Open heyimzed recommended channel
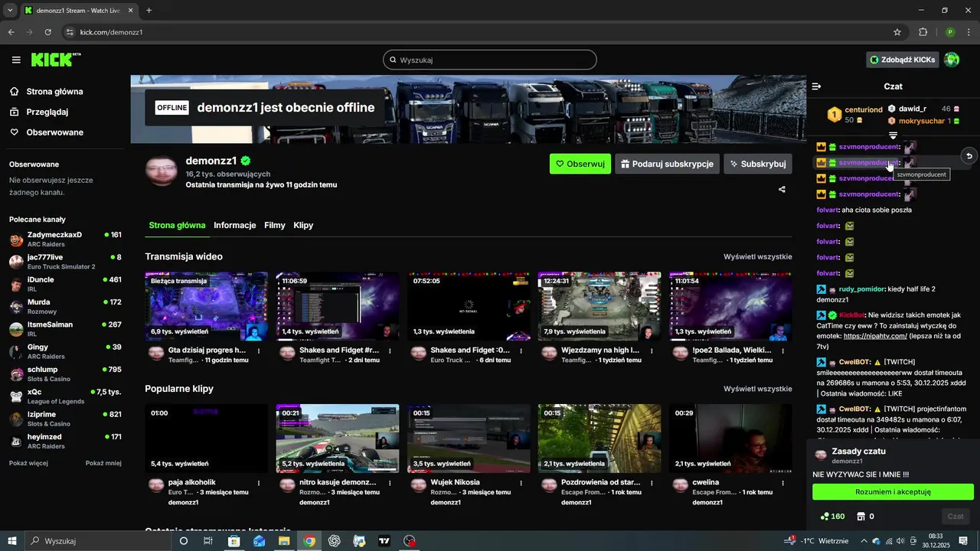980x551 pixels. pyautogui.click(x=65, y=442)
